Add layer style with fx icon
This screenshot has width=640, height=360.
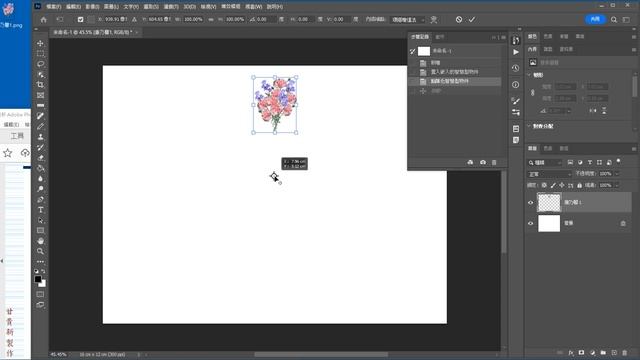(x=571, y=353)
